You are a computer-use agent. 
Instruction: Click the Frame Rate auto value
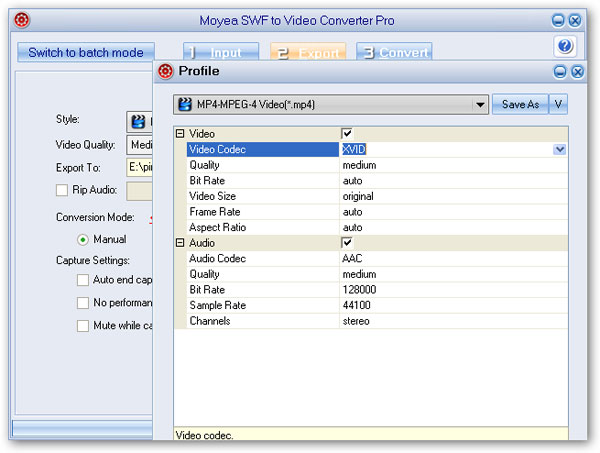click(x=352, y=212)
